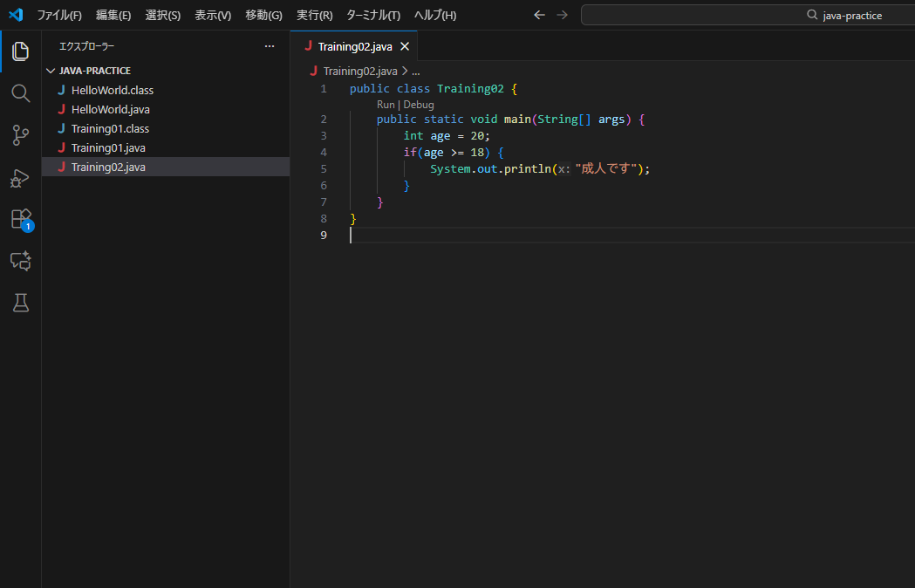Image resolution: width=915 pixels, height=588 pixels.
Task: Close the Training02.java editor tab
Action: point(405,46)
